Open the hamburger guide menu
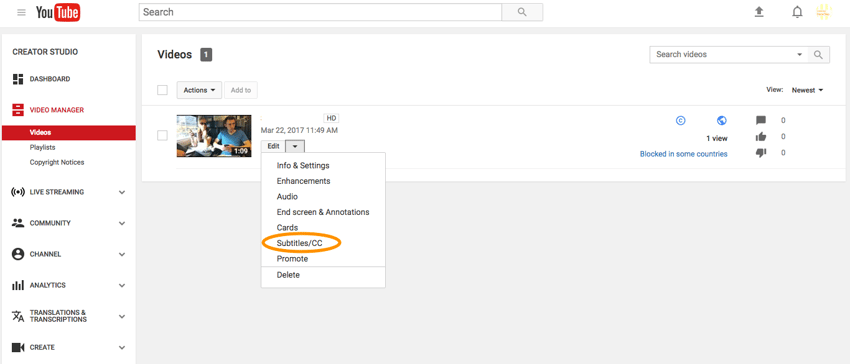The width and height of the screenshot is (850, 364). pyautogui.click(x=21, y=12)
